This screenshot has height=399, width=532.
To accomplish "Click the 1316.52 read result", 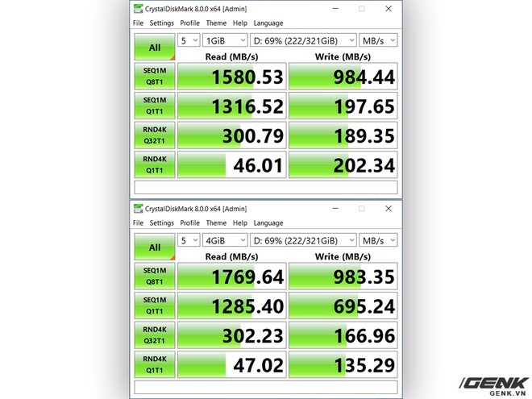I will (x=232, y=106).
